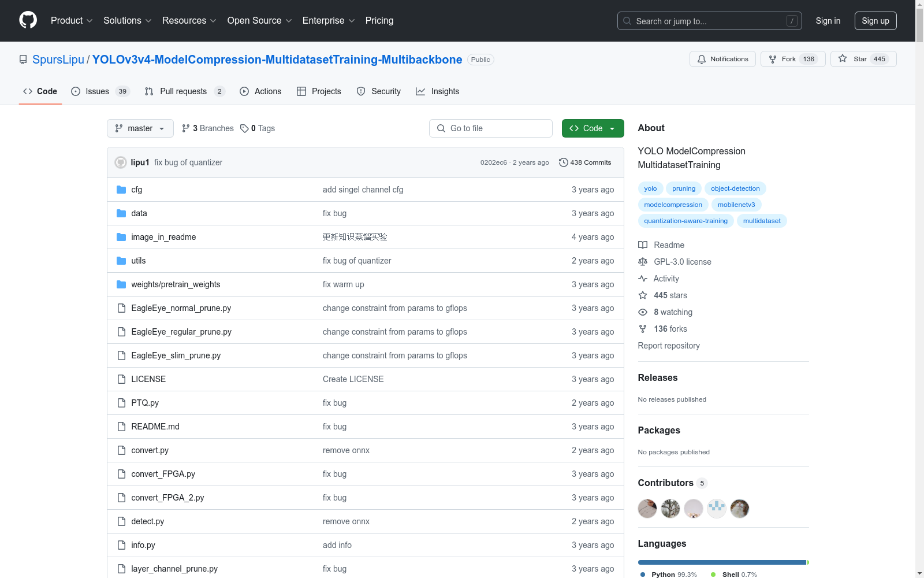Open EagleEye_normal_prune.py file
Image resolution: width=924 pixels, height=578 pixels.
(x=181, y=308)
